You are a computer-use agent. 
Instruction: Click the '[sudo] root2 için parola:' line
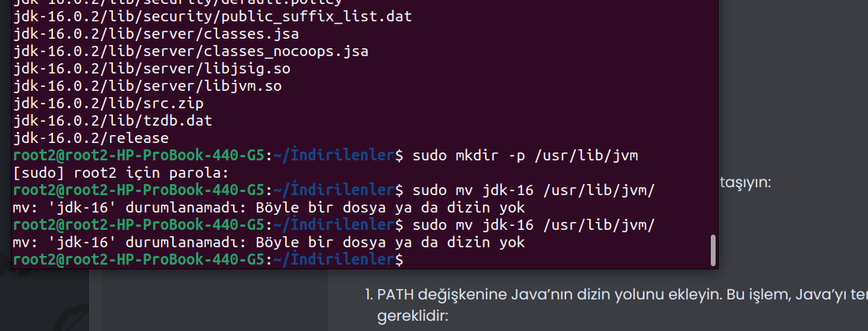point(121,173)
